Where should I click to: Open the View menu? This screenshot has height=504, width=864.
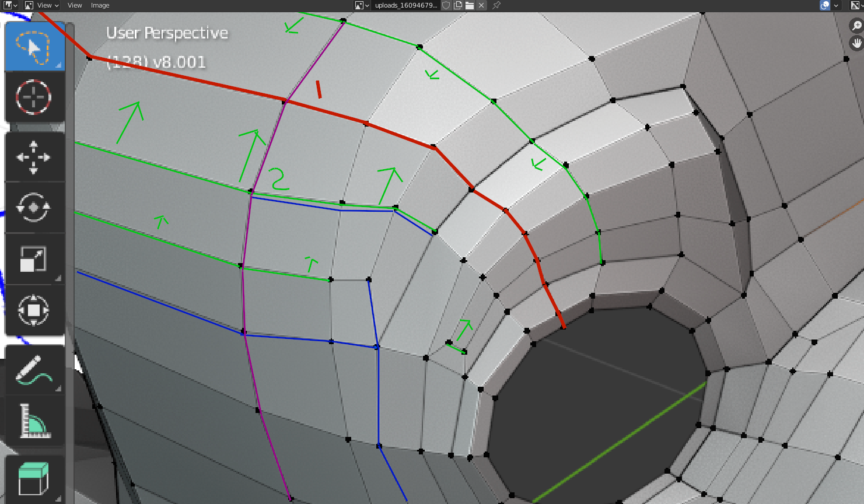(75, 5)
